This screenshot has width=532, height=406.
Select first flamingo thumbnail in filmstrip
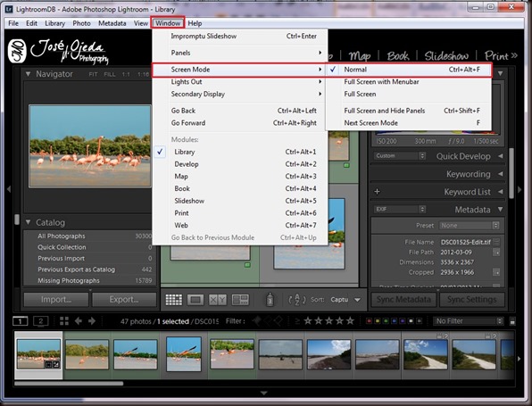[38, 354]
